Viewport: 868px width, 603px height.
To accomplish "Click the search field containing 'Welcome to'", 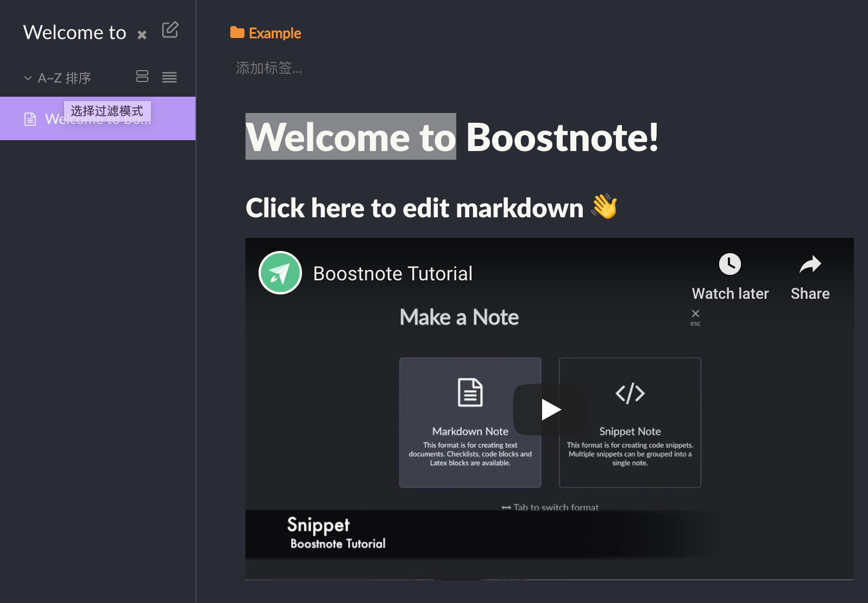I will point(75,33).
